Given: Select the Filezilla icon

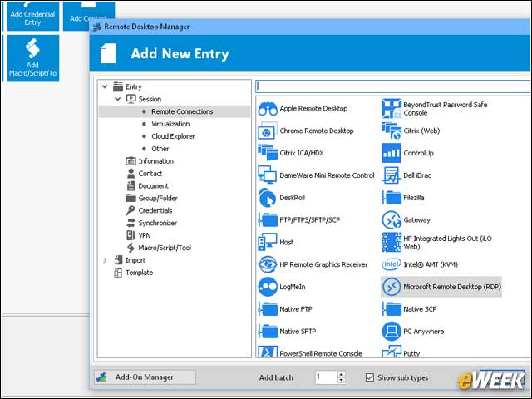Looking at the screenshot, I should tap(392, 198).
